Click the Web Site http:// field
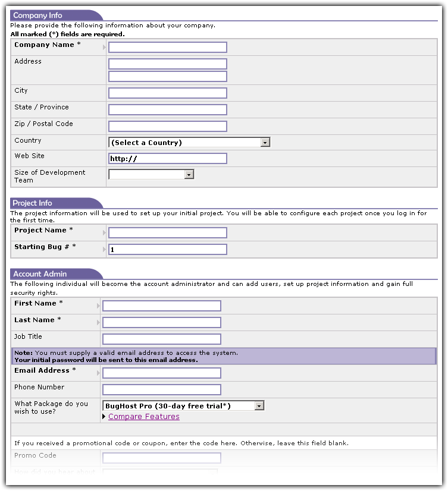The height and width of the screenshot is (491, 448). click(x=167, y=159)
